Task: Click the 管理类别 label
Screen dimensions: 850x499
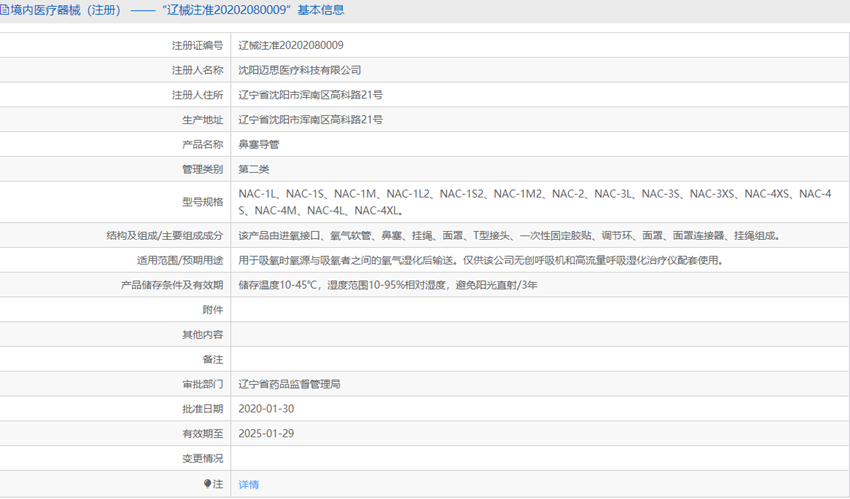Action: coord(202,170)
